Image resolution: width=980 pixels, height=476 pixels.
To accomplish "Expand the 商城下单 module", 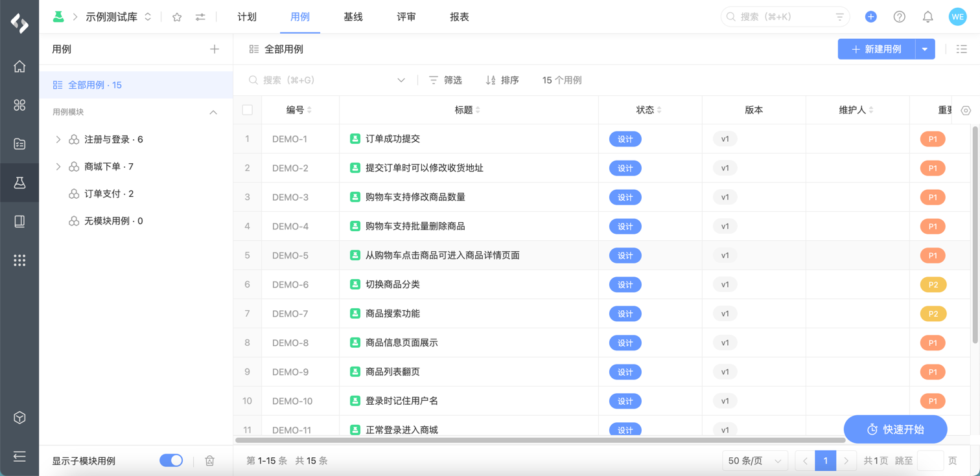I will (x=58, y=166).
